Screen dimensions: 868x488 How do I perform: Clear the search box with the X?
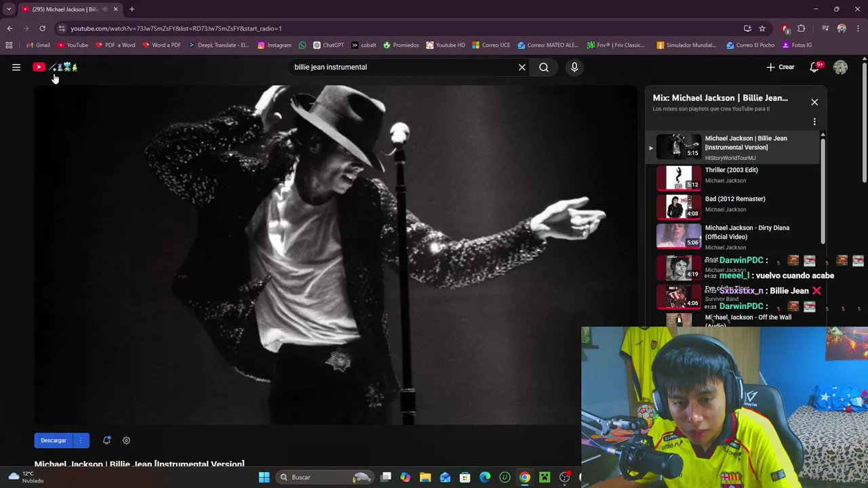pyautogui.click(x=522, y=67)
